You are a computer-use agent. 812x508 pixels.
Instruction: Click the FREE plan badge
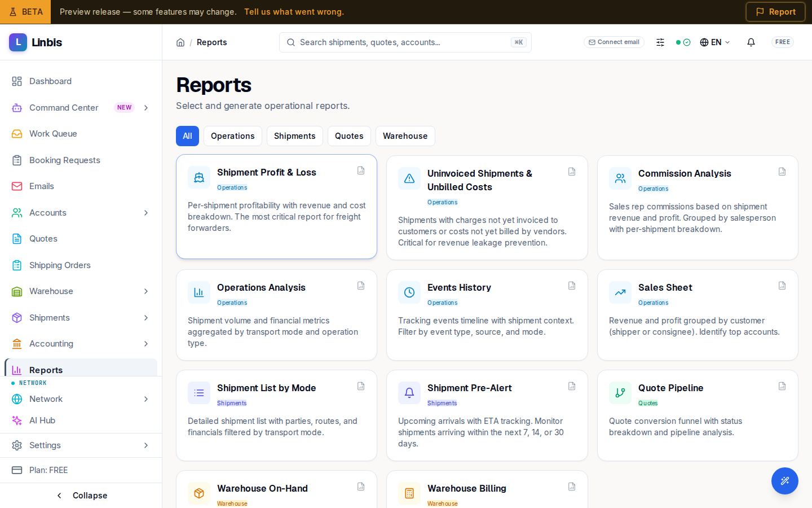pos(783,42)
